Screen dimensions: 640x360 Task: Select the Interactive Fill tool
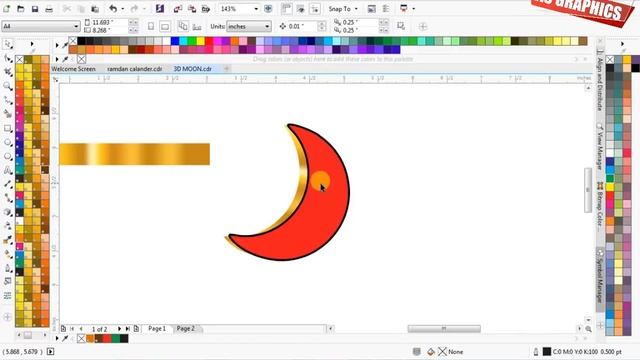[x=8, y=254]
